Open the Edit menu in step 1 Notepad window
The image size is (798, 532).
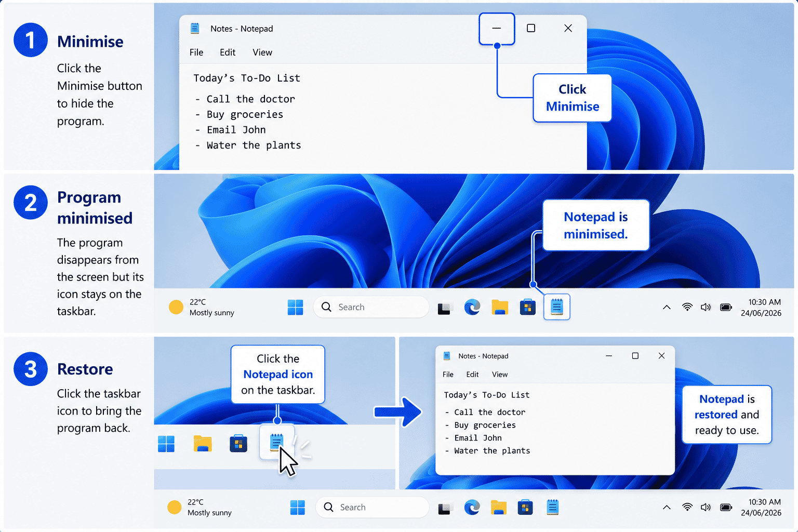[228, 52]
